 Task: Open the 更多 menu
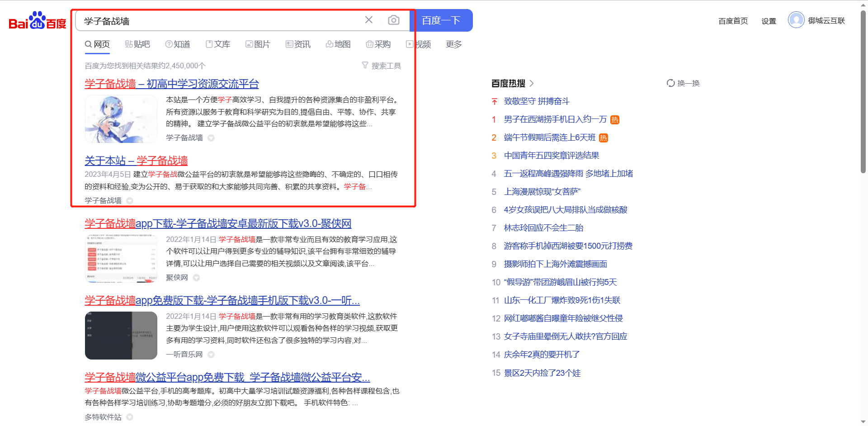[453, 44]
